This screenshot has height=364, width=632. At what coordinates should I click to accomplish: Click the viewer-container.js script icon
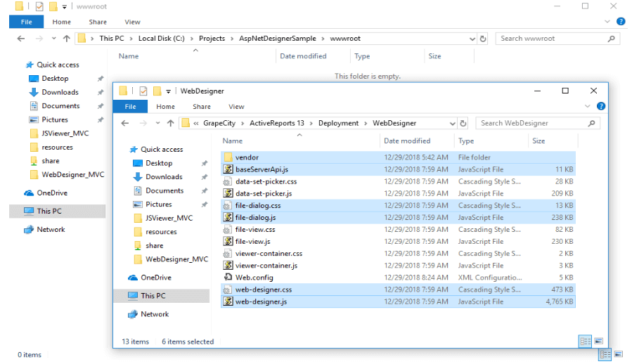(x=228, y=265)
